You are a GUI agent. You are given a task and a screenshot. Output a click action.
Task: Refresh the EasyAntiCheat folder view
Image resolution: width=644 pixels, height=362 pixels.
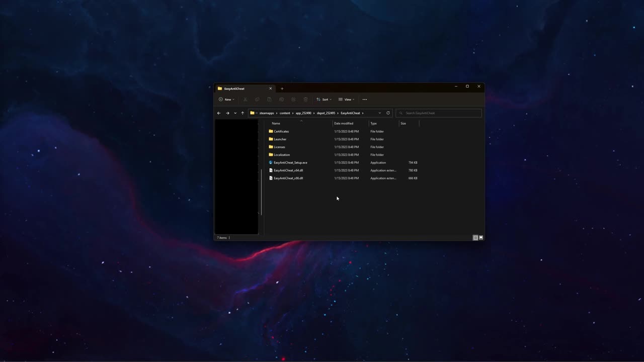(388, 113)
